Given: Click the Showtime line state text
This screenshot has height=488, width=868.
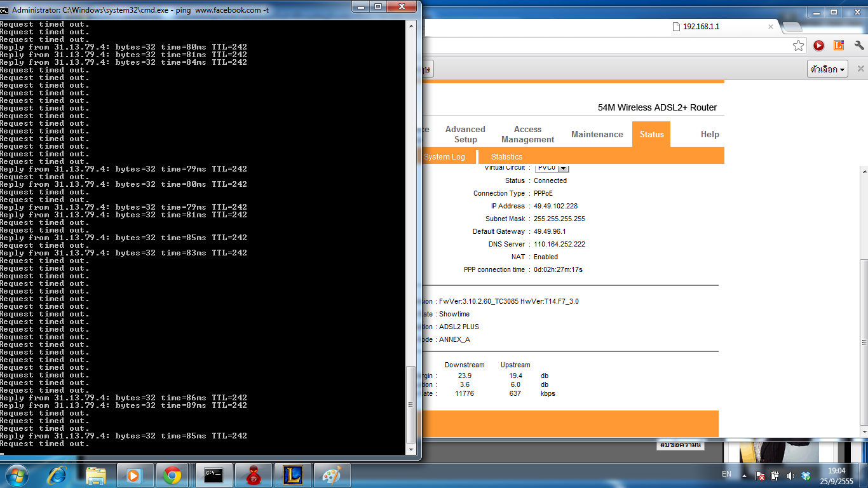Looking at the screenshot, I should pos(454,314).
